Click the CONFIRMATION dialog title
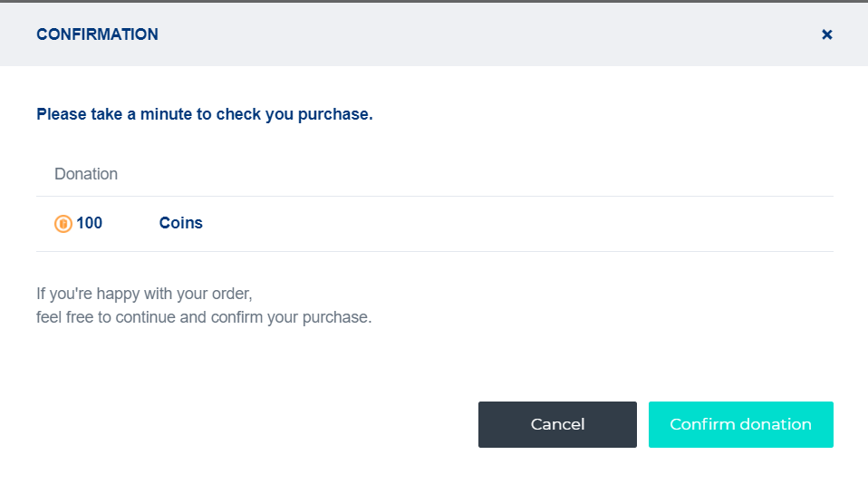 [x=97, y=34]
